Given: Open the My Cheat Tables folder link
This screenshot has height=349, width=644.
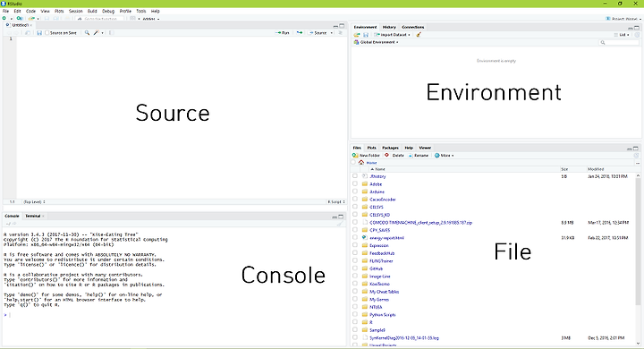Looking at the screenshot, I should 384,292.
